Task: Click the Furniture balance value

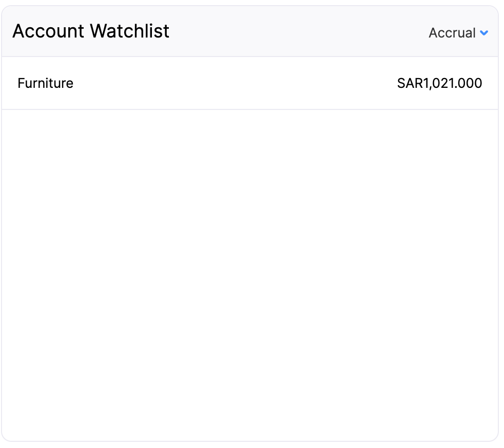Action: (439, 83)
